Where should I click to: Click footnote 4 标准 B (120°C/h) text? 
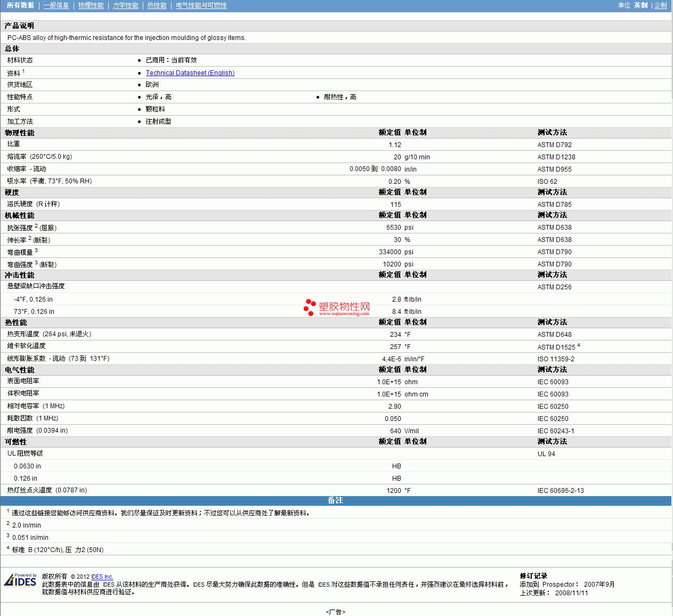(58, 550)
